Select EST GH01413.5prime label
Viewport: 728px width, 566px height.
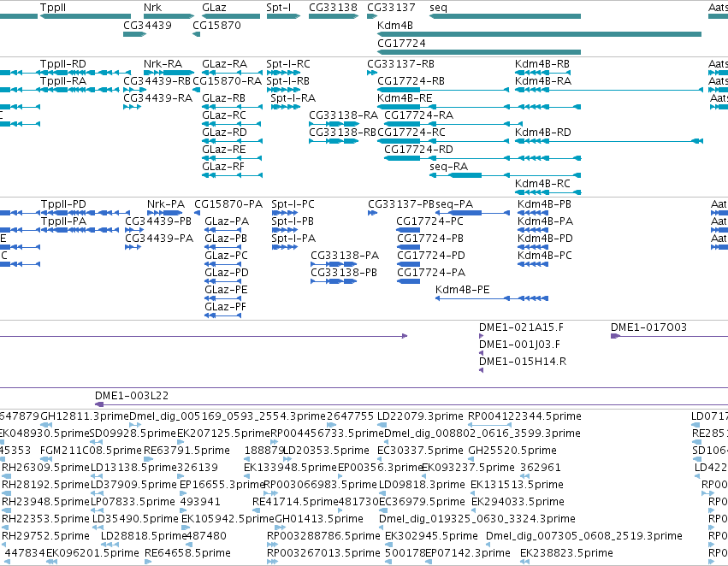pyautogui.click(x=319, y=519)
